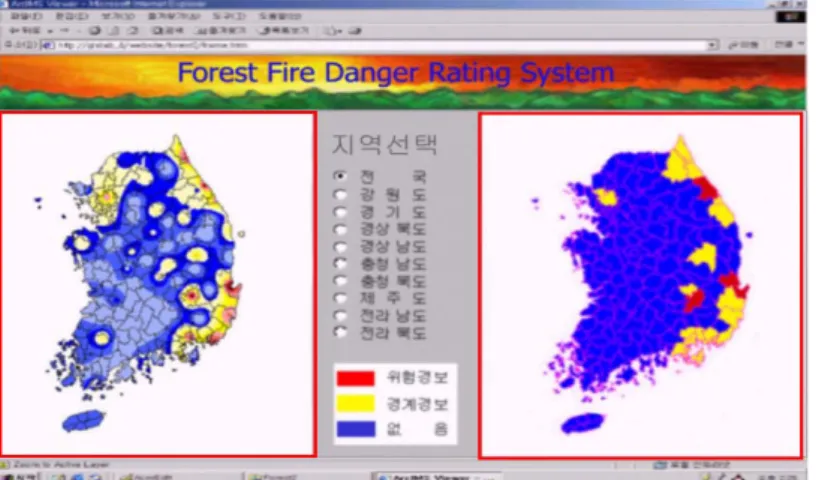The height and width of the screenshot is (480, 816).
Task: Select the 전국 radio button
Action: click(x=340, y=176)
